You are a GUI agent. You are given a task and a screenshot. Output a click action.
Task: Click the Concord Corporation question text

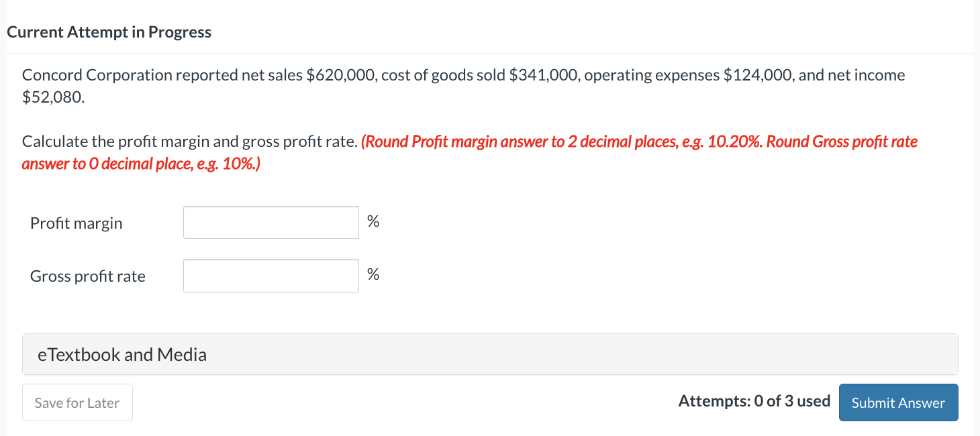463,74
